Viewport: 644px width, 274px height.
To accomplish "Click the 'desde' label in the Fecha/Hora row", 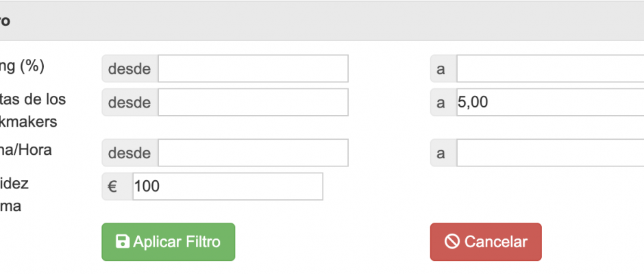I will (129, 153).
